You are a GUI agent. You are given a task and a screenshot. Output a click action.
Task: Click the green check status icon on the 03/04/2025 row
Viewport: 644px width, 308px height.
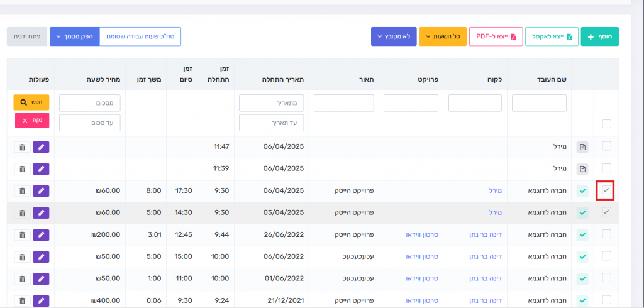click(582, 212)
